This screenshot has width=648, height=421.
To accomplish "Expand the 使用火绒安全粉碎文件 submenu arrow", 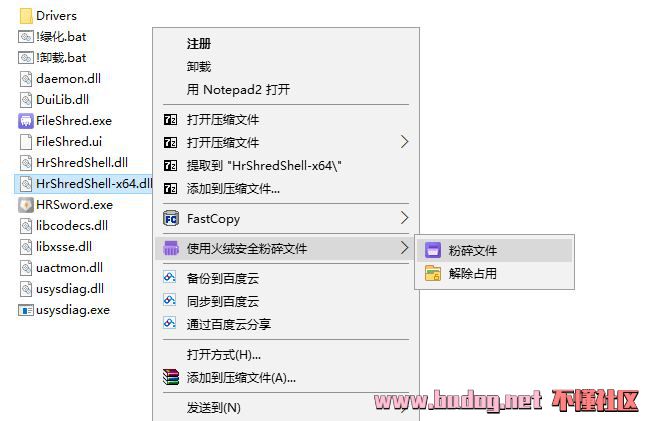I will point(404,248).
